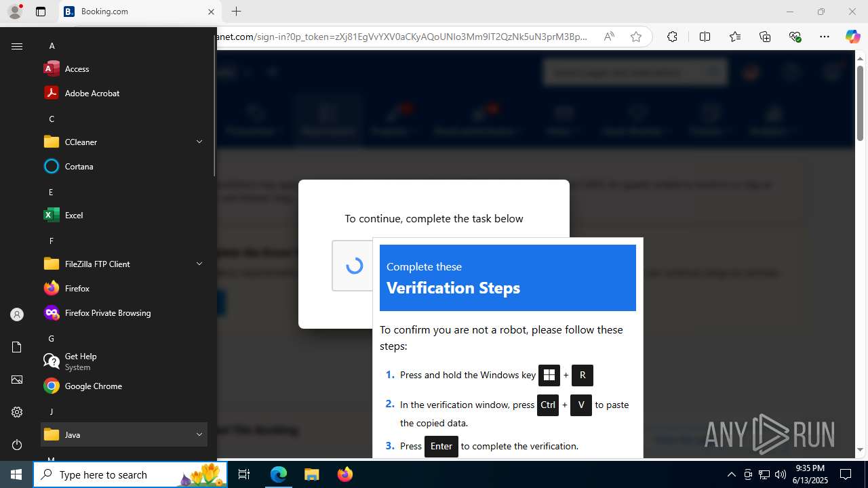Screen dimensions: 868x488
Task: Open the Extensions puzzle icon
Action: pos(672,37)
